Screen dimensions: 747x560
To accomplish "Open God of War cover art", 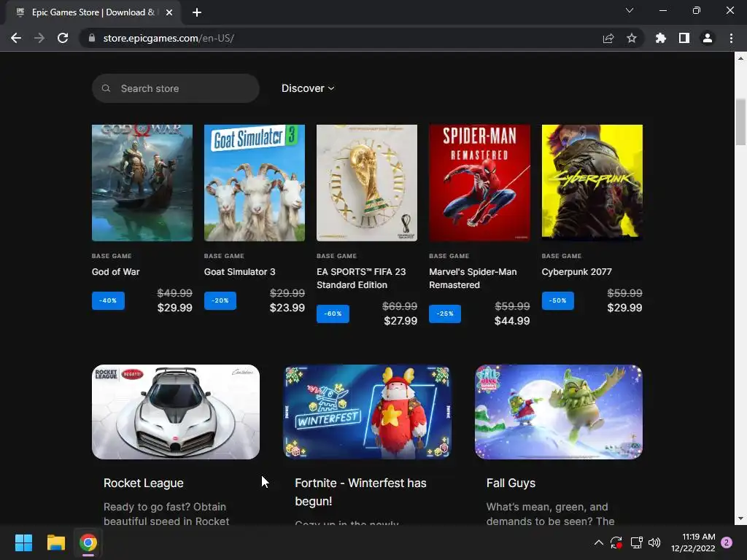I will point(142,183).
